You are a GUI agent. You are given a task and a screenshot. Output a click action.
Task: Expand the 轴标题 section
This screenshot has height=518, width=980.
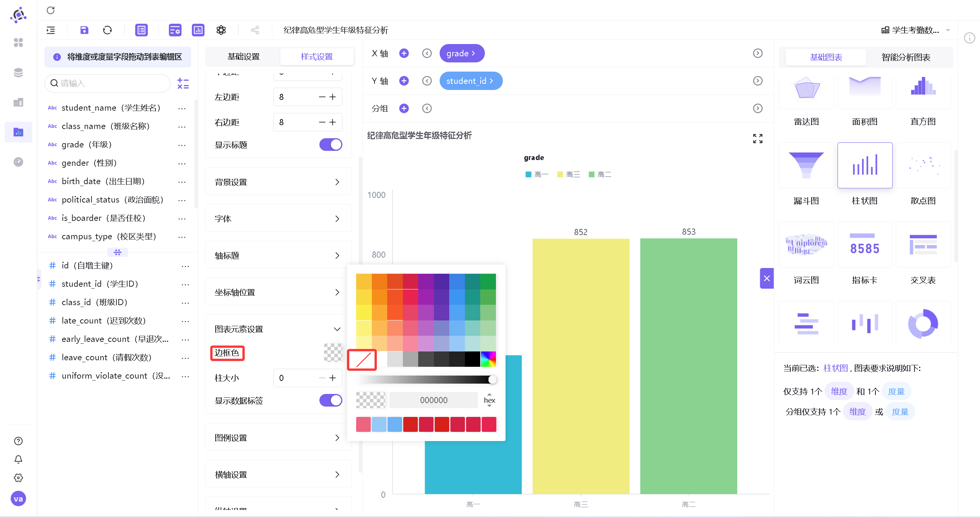278,255
